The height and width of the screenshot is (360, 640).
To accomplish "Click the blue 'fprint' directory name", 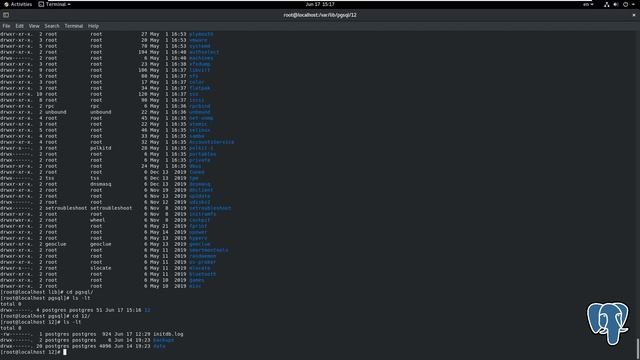I will pyautogui.click(x=198, y=226).
